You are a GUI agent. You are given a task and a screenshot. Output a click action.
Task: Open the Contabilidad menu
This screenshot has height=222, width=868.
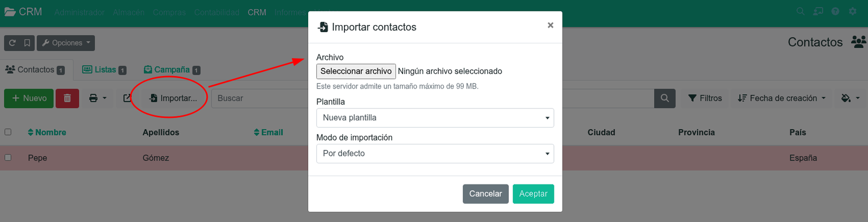(x=216, y=12)
